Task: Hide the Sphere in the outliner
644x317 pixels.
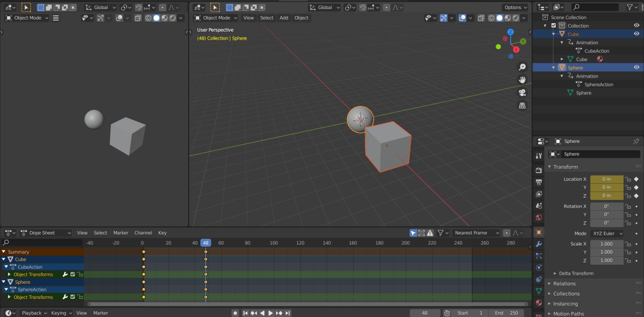Action: tap(636, 67)
